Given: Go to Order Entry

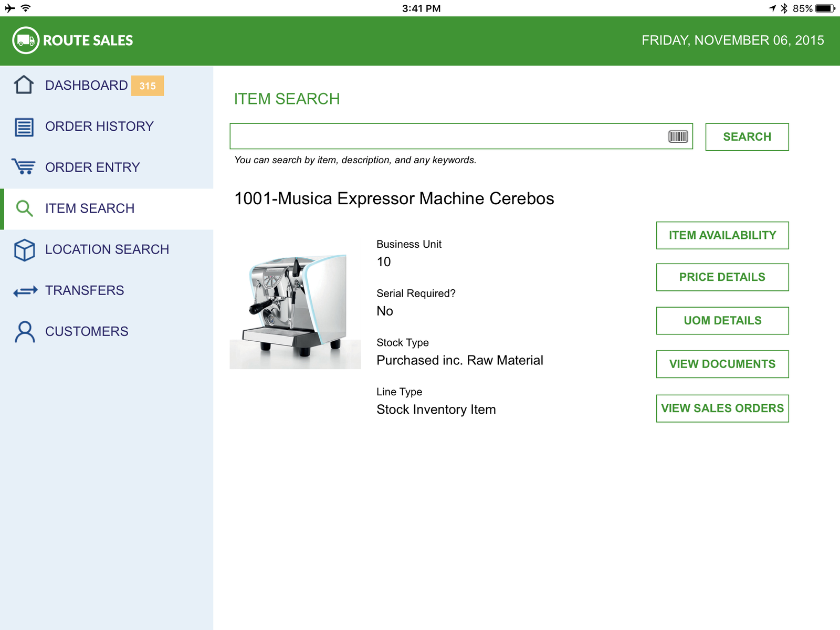Looking at the screenshot, I should point(107,167).
